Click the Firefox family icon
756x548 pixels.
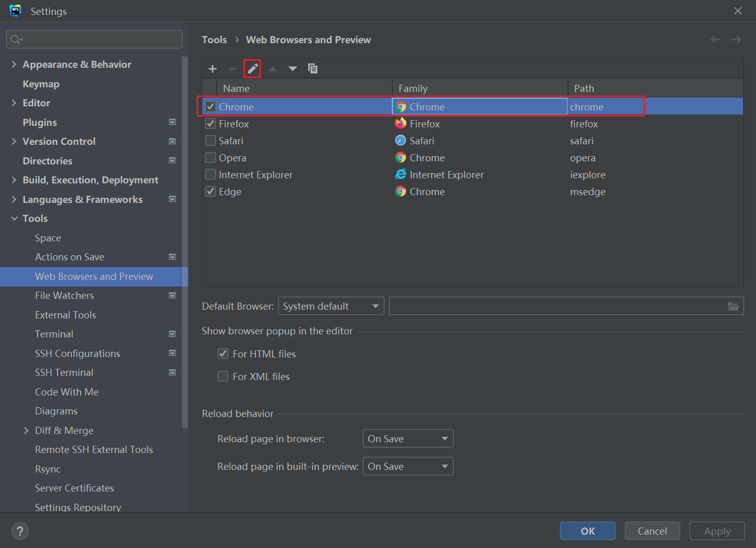(x=401, y=124)
